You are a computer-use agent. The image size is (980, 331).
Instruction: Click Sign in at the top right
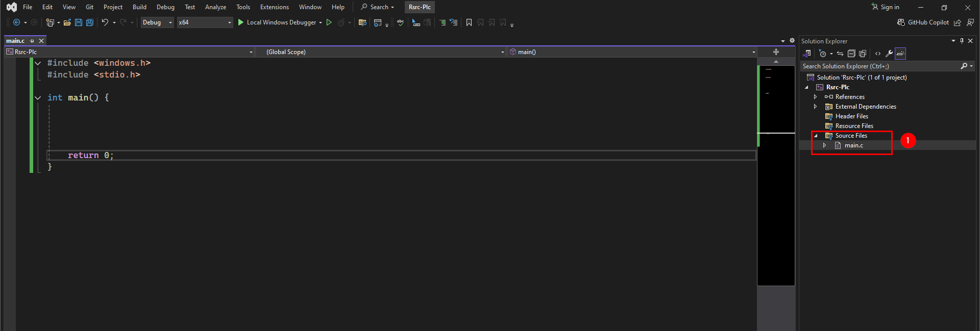pos(886,7)
